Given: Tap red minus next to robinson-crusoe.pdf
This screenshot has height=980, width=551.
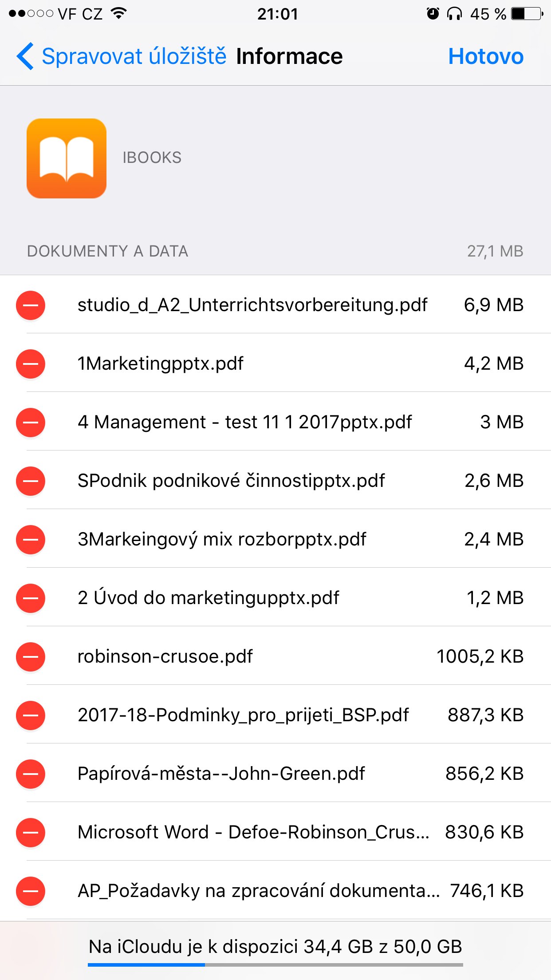Looking at the screenshot, I should 31,657.
